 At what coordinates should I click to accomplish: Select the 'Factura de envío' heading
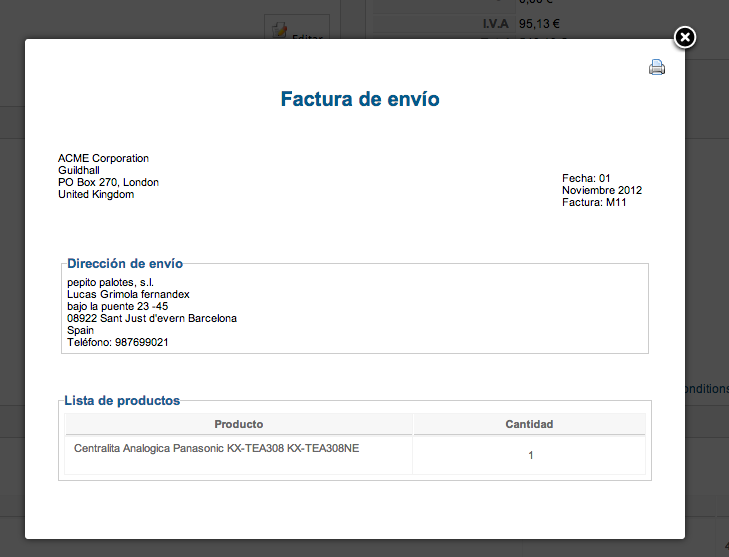click(x=360, y=99)
